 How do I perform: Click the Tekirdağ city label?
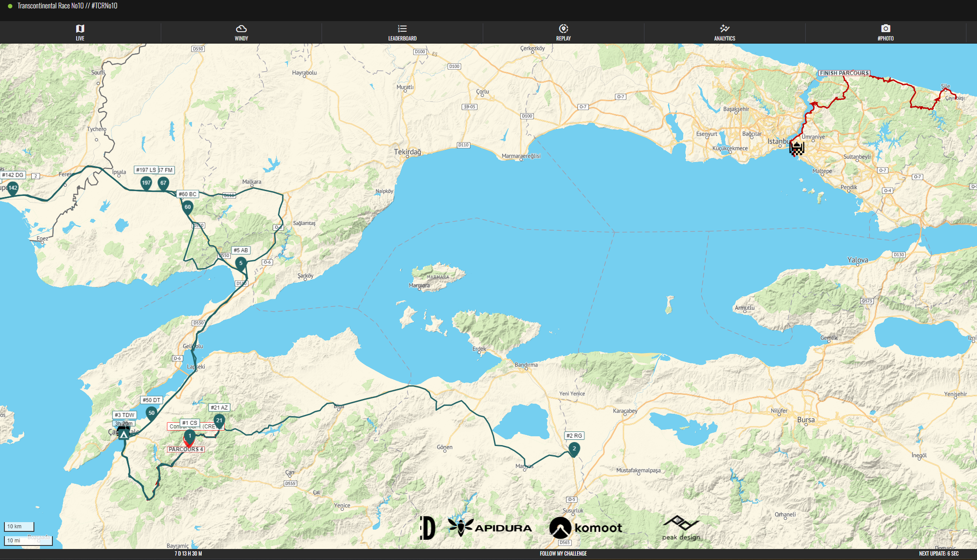pyautogui.click(x=407, y=152)
